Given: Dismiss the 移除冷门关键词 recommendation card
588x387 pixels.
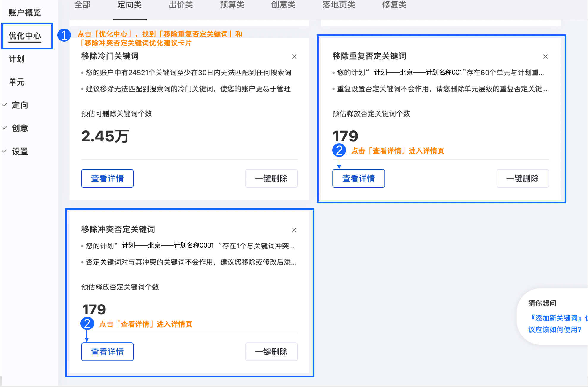Looking at the screenshot, I should coord(294,56).
